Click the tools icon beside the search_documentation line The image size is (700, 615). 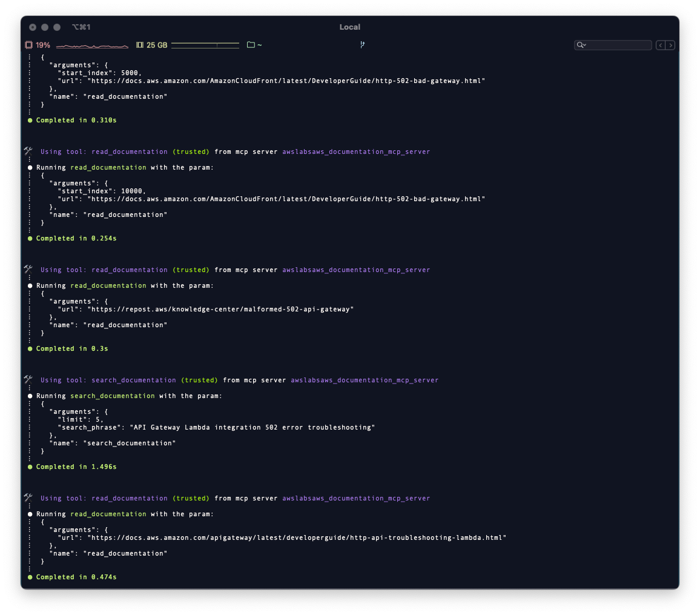28,380
